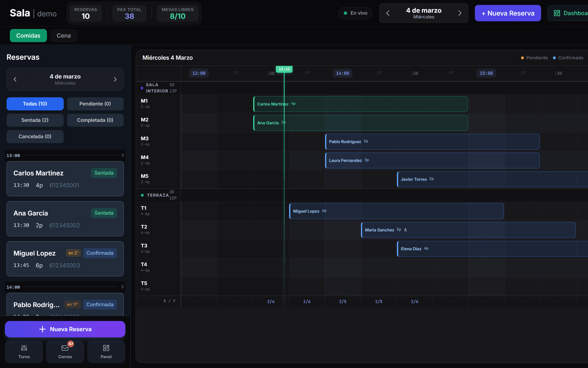Open the Panel grid icon
Screen dimensions: 588x368
106,348
